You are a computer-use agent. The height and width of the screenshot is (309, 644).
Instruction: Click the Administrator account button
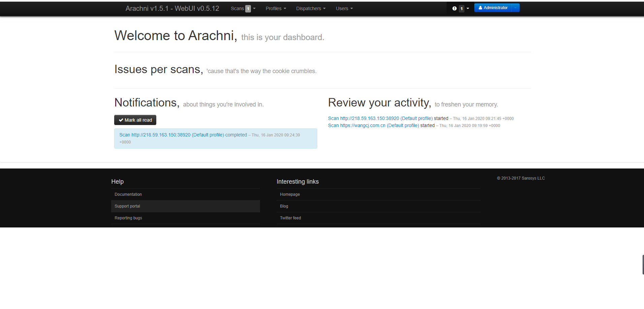point(493,8)
